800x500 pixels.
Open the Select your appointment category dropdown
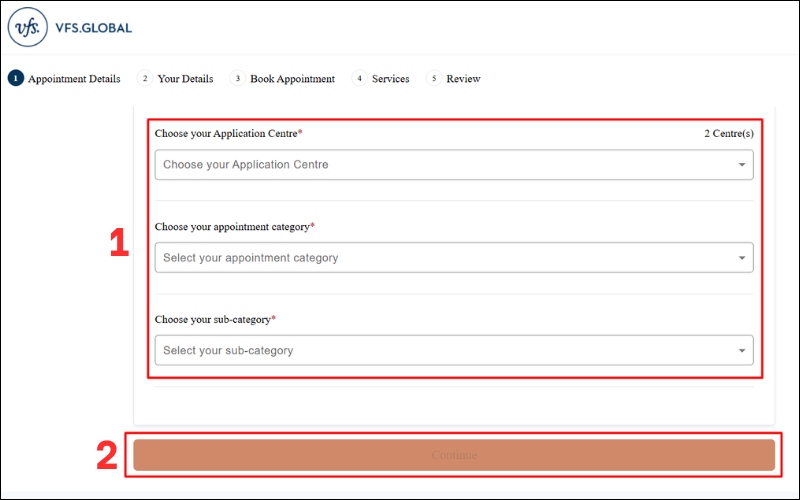(440, 258)
